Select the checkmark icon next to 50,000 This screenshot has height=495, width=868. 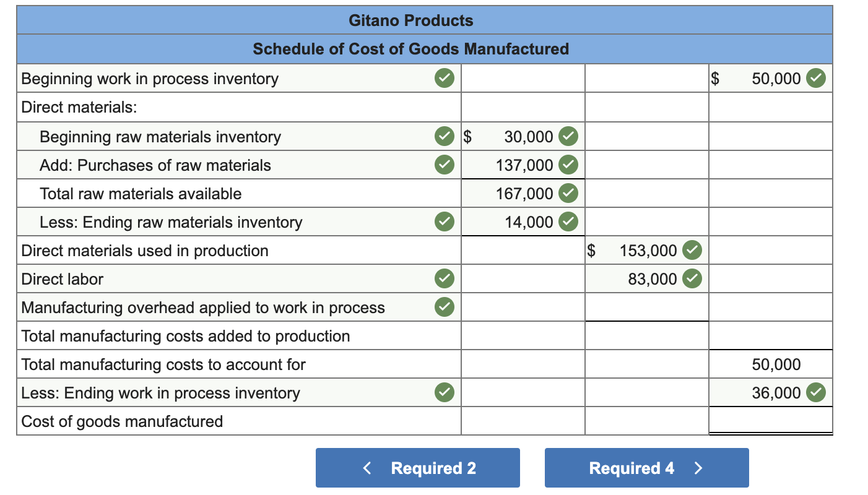pyautogui.click(x=815, y=78)
